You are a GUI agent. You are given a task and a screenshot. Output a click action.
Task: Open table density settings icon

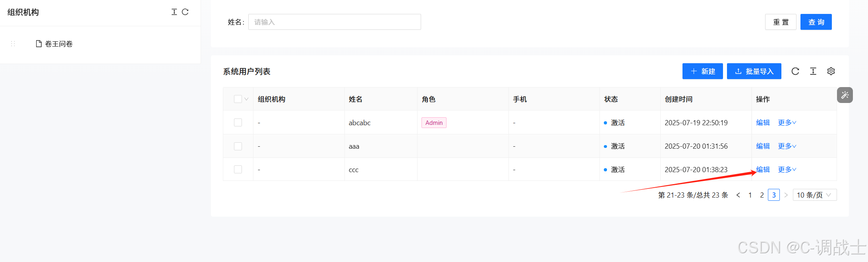click(813, 71)
